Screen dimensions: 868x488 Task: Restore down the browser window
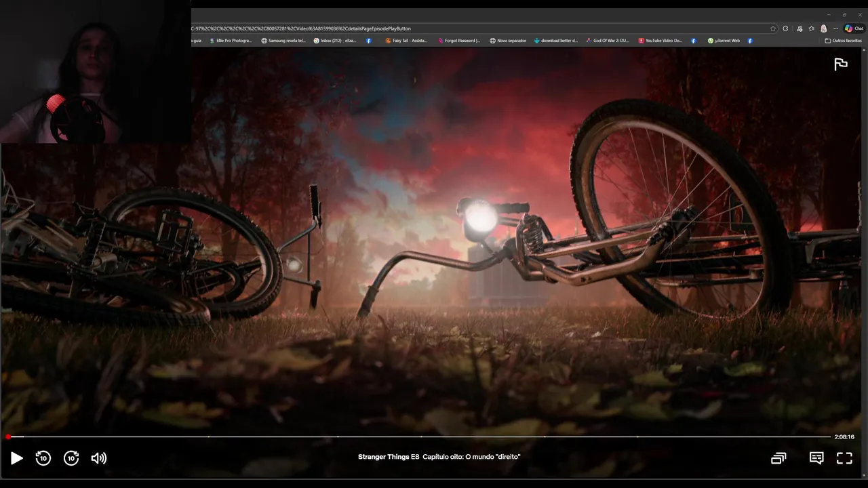coord(844,14)
